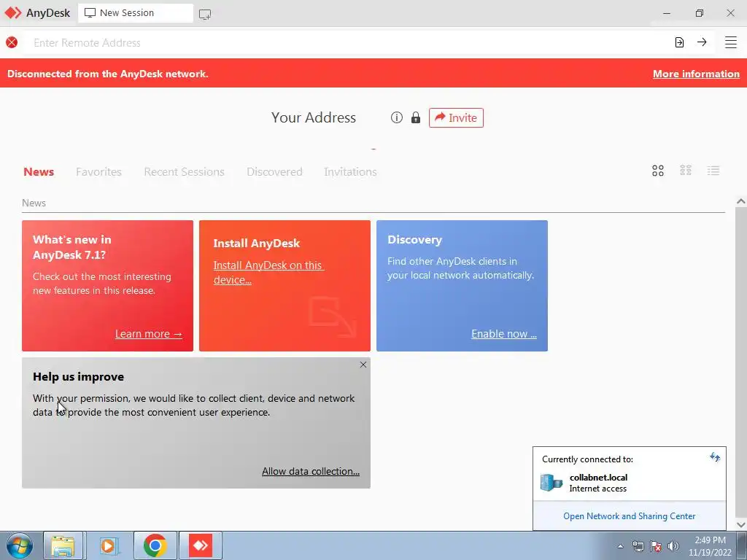Switch to Favorites tab
Image resolution: width=747 pixels, height=560 pixels.
(x=98, y=171)
